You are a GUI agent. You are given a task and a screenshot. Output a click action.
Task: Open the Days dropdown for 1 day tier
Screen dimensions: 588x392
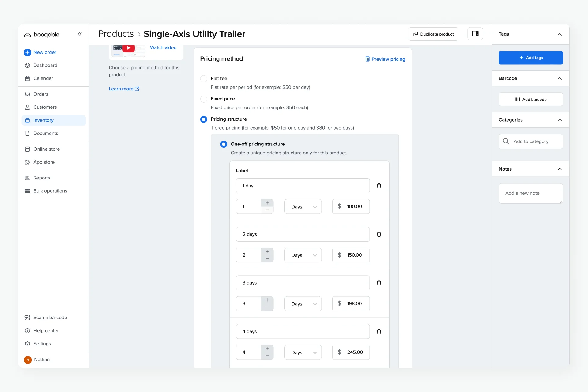pos(303,207)
